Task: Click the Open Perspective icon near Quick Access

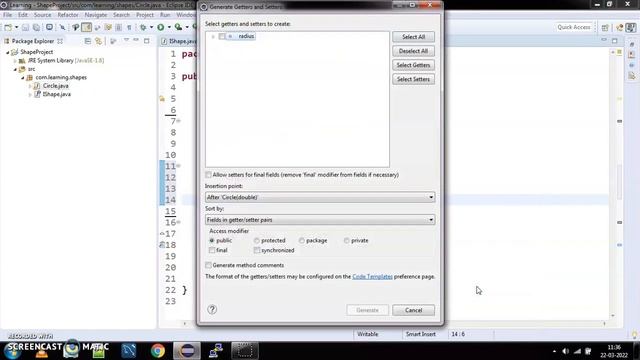Action: point(605,27)
